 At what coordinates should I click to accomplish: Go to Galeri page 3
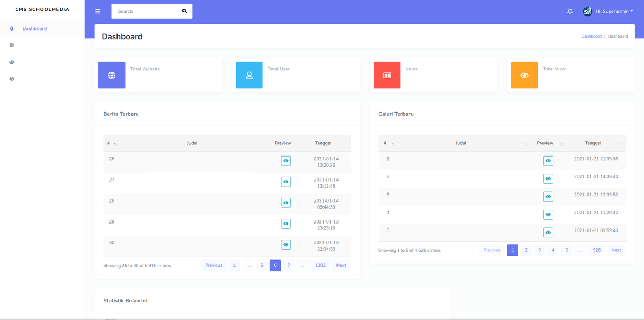pos(539,250)
